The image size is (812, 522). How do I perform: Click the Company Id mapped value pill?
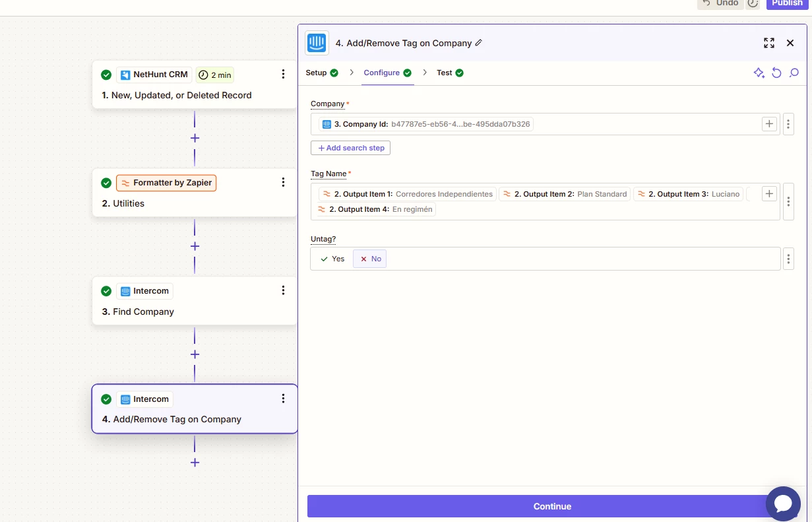[426, 124]
